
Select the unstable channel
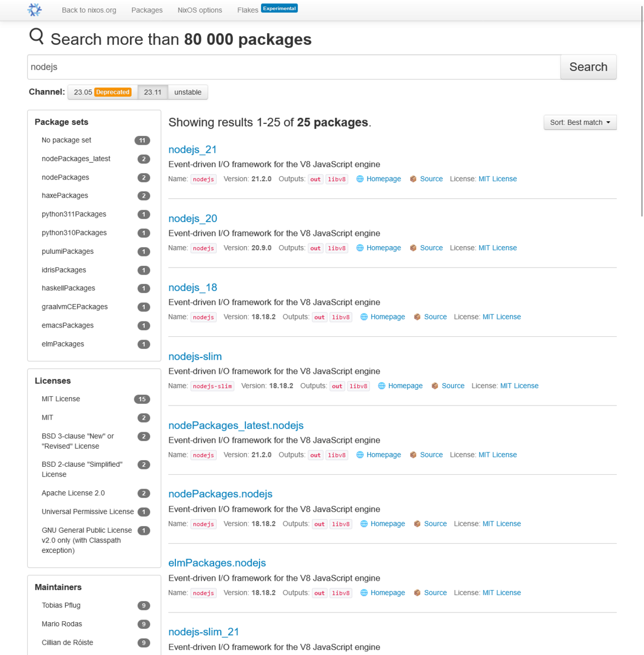point(188,92)
